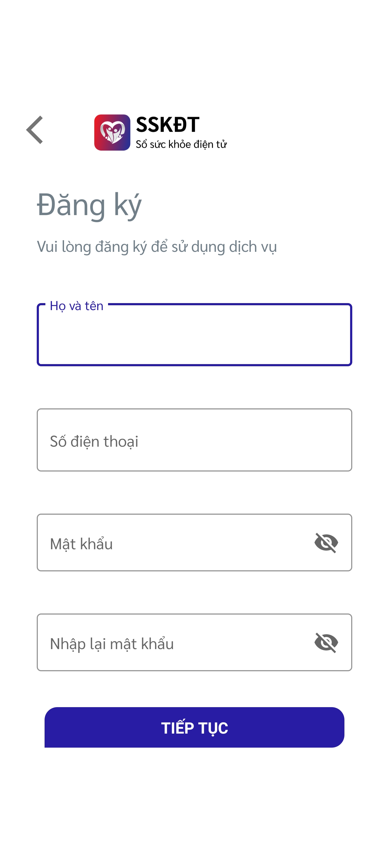Focus the Họ và tên input box
Viewport: 389px width, 868px height.
point(194,335)
